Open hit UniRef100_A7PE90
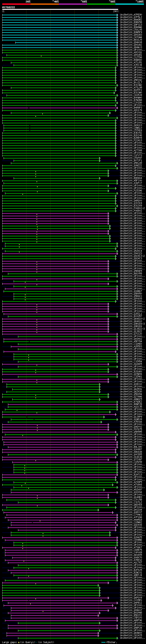 click(131, 15)
